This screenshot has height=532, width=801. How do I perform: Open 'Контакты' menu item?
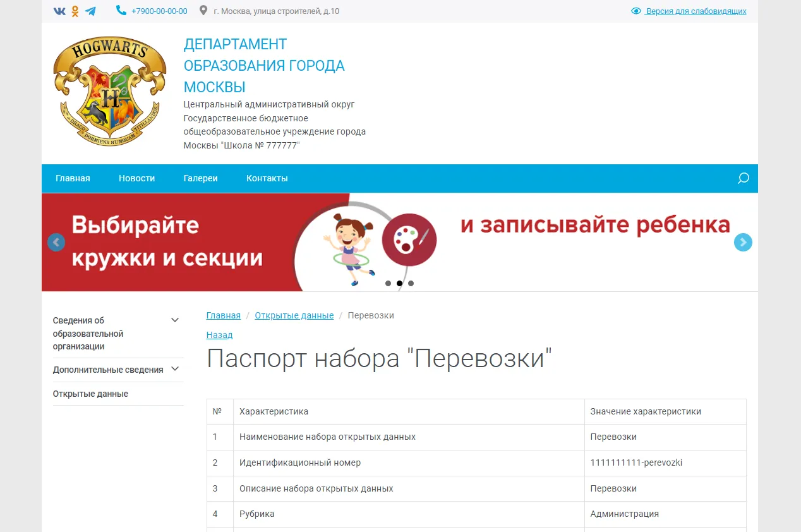point(267,178)
